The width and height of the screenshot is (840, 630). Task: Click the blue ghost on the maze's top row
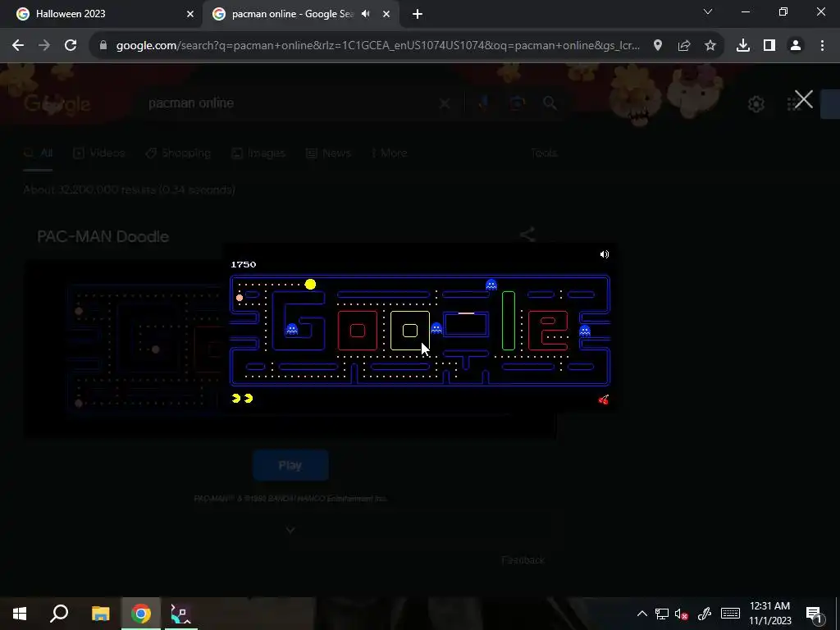tap(491, 285)
